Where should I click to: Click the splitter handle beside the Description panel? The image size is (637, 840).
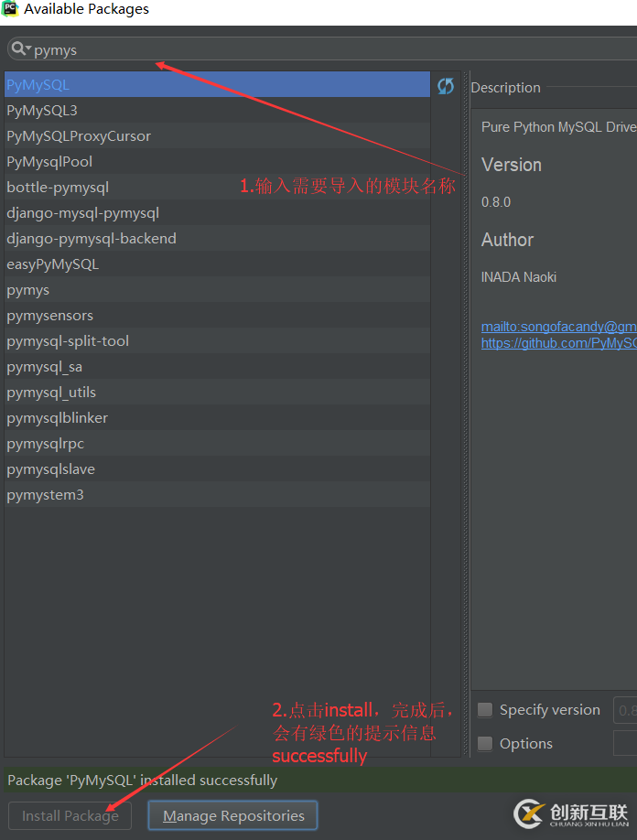click(x=466, y=414)
